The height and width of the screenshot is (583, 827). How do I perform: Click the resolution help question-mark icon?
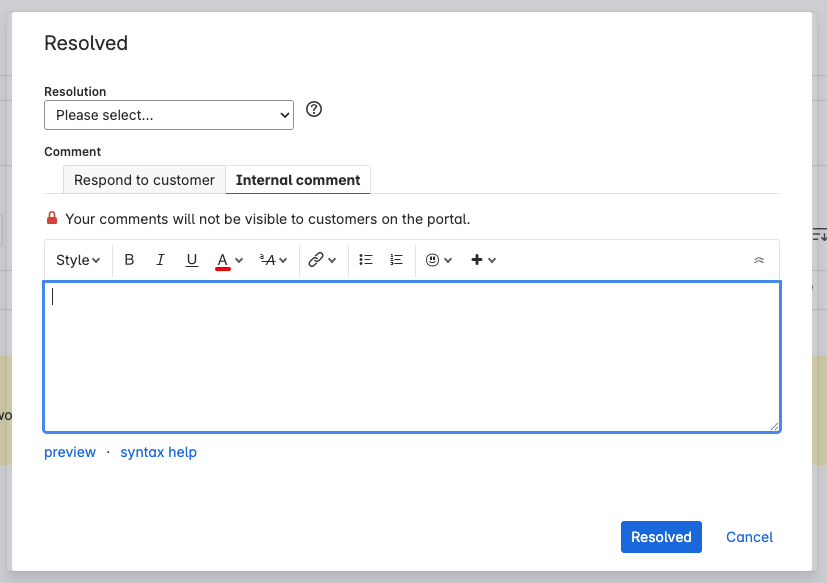pyautogui.click(x=314, y=110)
